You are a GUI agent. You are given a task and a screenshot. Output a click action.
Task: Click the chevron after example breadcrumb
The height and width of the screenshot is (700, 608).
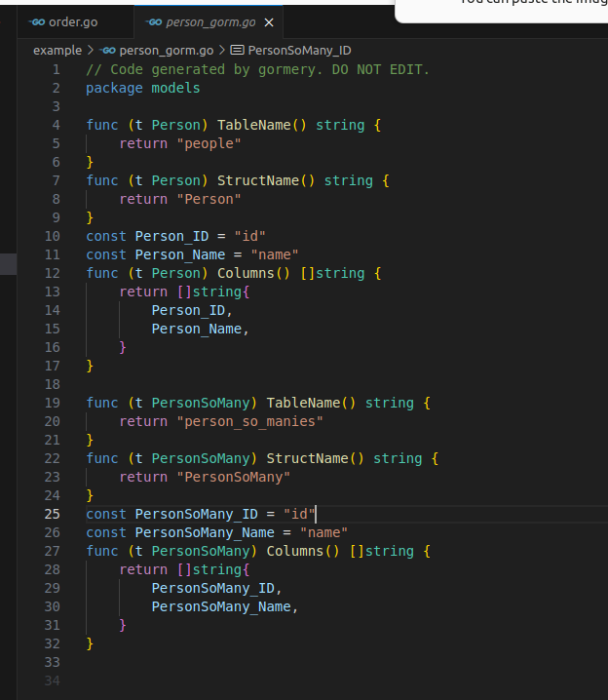point(91,50)
